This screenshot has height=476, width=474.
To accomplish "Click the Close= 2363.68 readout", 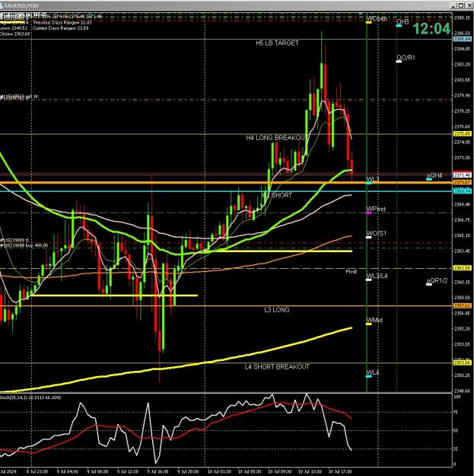I will (15, 34).
